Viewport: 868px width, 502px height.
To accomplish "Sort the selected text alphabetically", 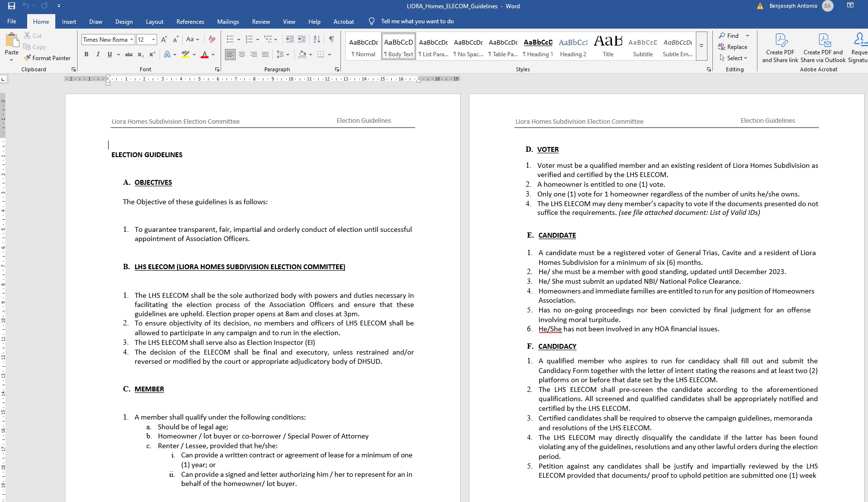I will click(317, 39).
